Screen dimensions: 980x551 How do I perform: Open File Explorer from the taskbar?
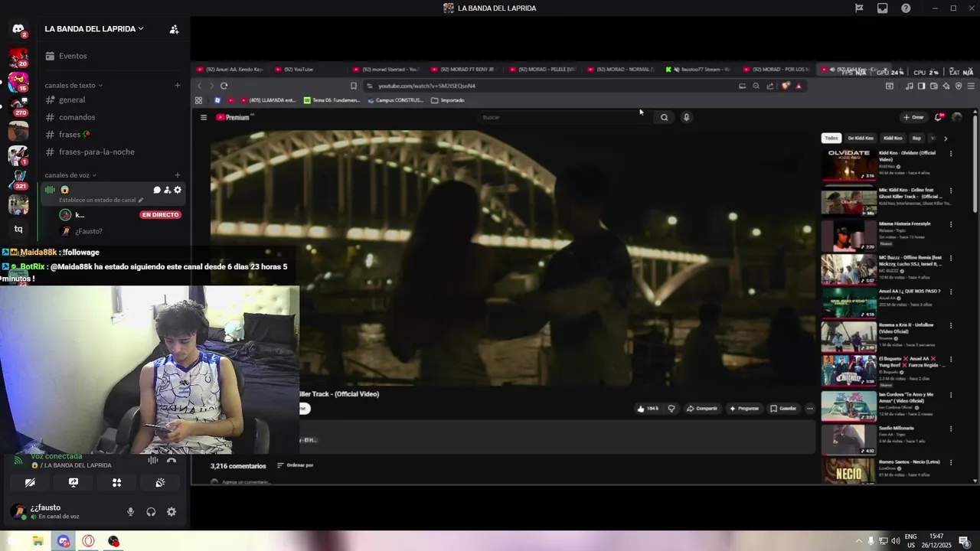pos(38,541)
